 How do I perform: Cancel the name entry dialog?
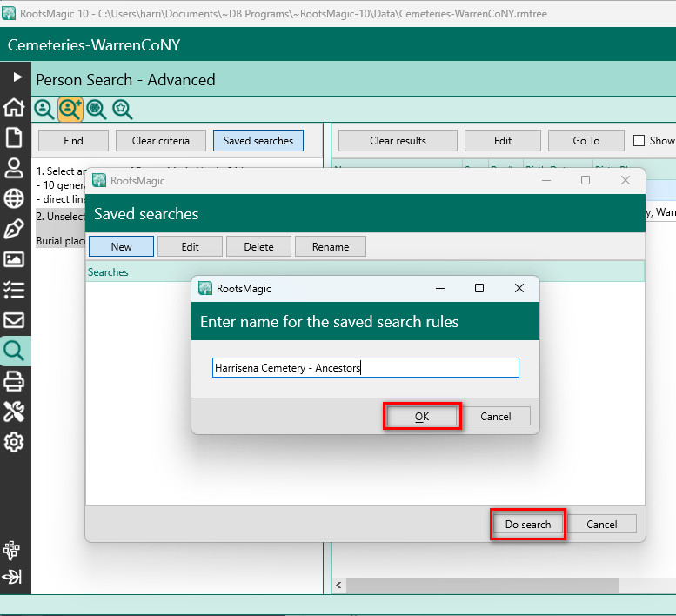tap(496, 417)
